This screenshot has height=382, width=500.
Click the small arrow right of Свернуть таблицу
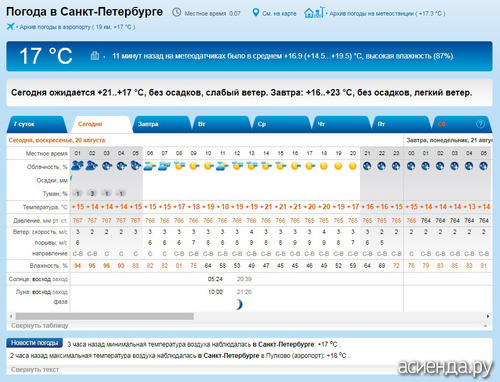(485, 326)
